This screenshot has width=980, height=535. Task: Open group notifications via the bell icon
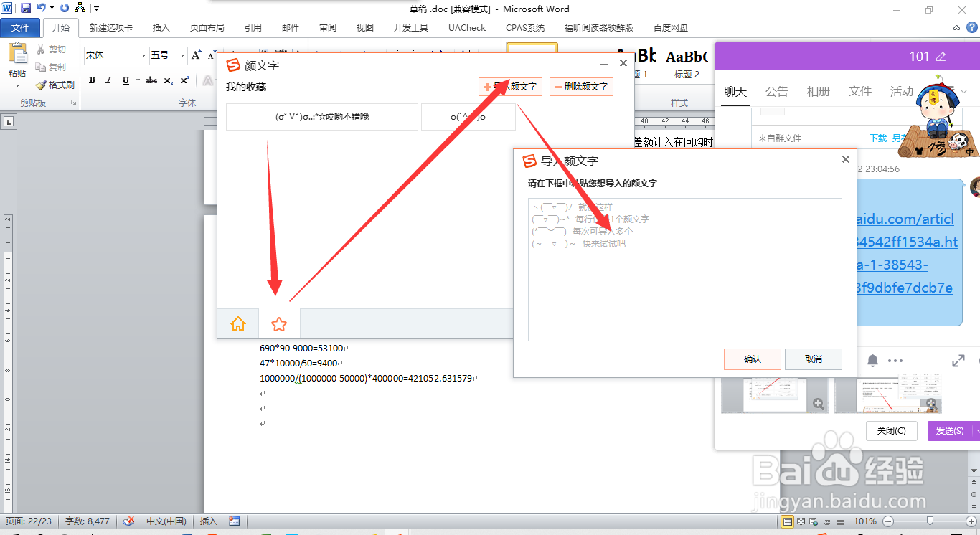874,359
